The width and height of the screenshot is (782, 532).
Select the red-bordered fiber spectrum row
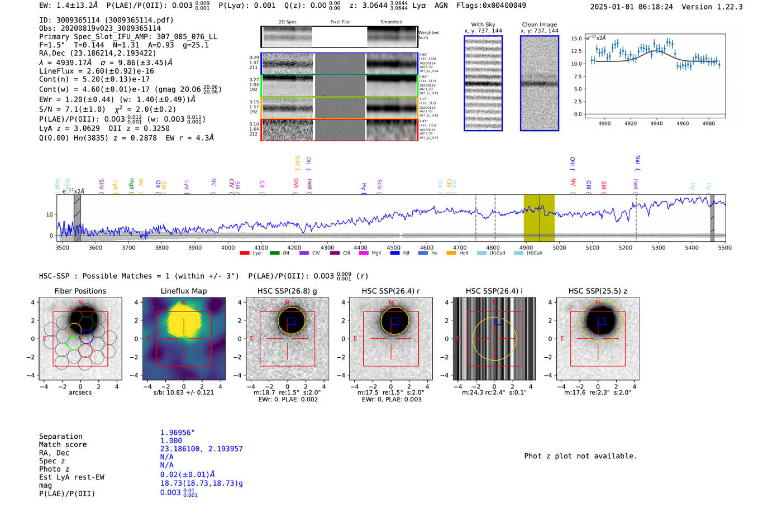pyautogui.click(x=339, y=130)
